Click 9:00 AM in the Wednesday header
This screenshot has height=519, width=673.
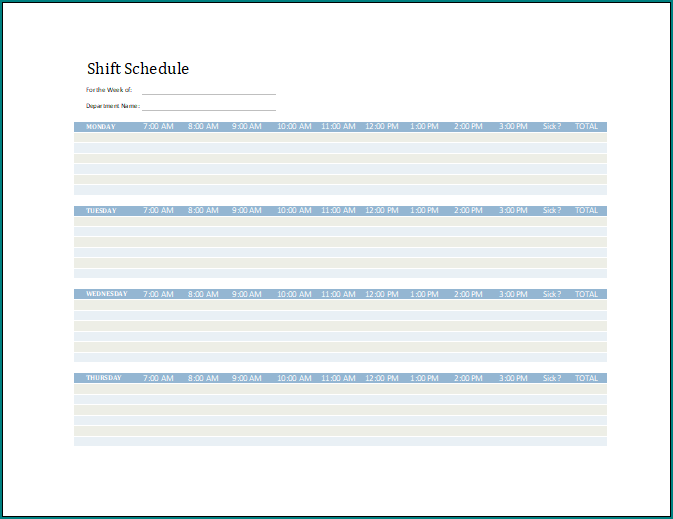(x=247, y=294)
